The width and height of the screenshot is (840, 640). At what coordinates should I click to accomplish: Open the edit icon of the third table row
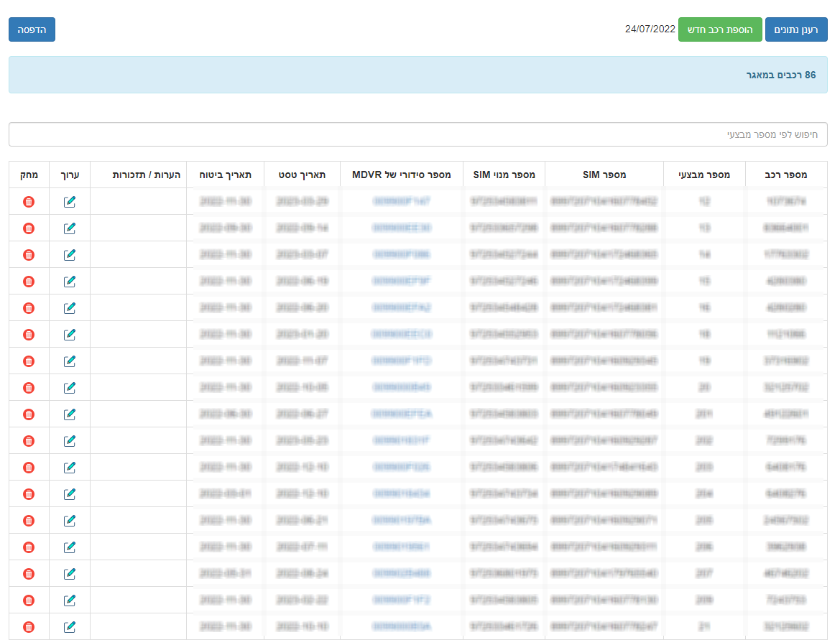70,255
